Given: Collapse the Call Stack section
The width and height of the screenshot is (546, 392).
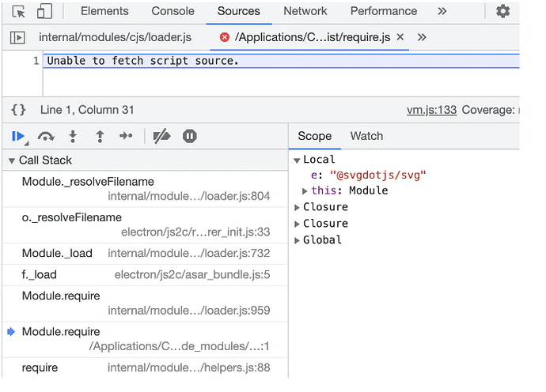Looking at the screenshot, I should [x=12, y=160].
